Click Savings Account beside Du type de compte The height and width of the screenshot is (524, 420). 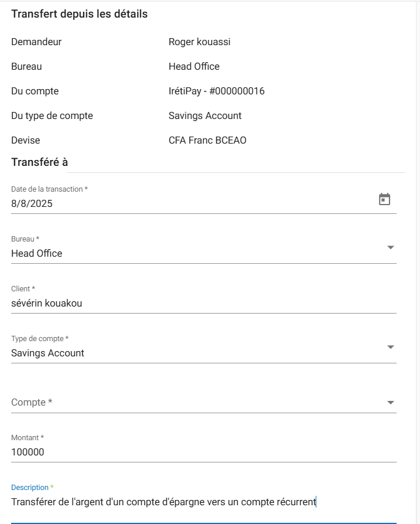[x=204, y=115]
